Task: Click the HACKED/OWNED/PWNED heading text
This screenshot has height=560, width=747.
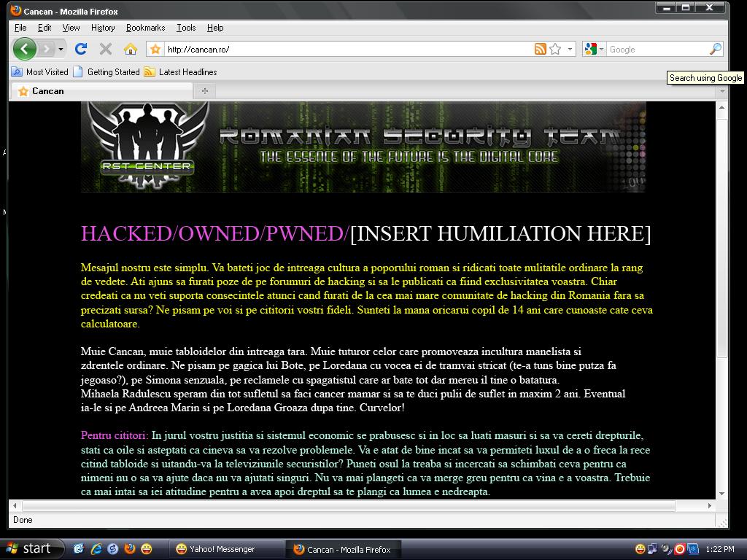Action: point(215,233)
